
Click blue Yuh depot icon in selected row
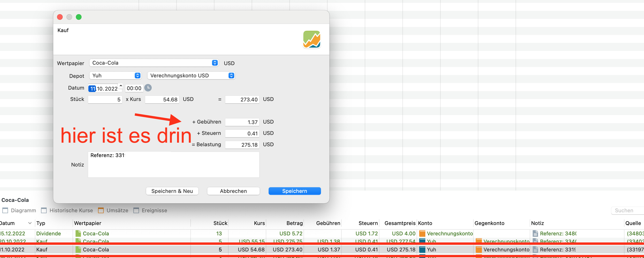pyautogui.click(x=422, y=249)
